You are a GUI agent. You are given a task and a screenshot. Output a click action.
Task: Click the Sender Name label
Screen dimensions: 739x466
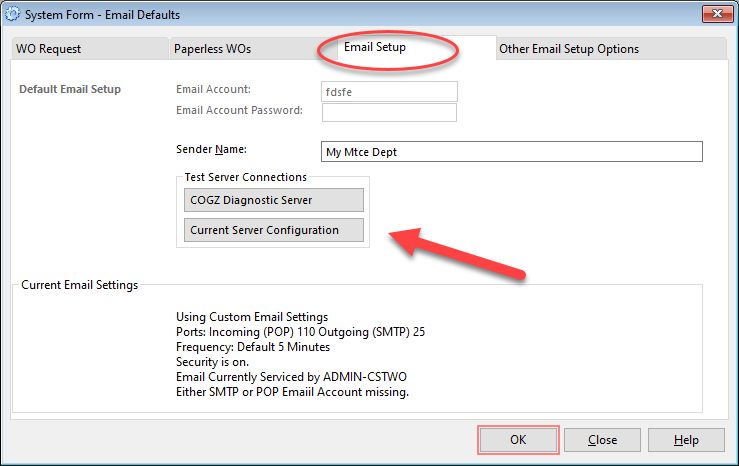(x=211, y=149)
